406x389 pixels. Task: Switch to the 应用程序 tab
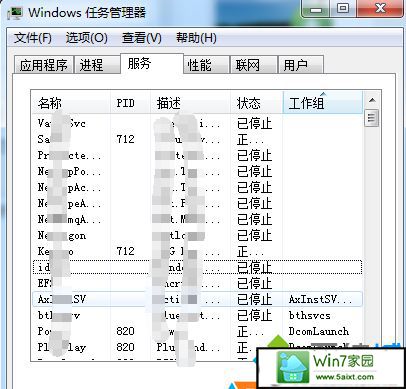(43, 65)
